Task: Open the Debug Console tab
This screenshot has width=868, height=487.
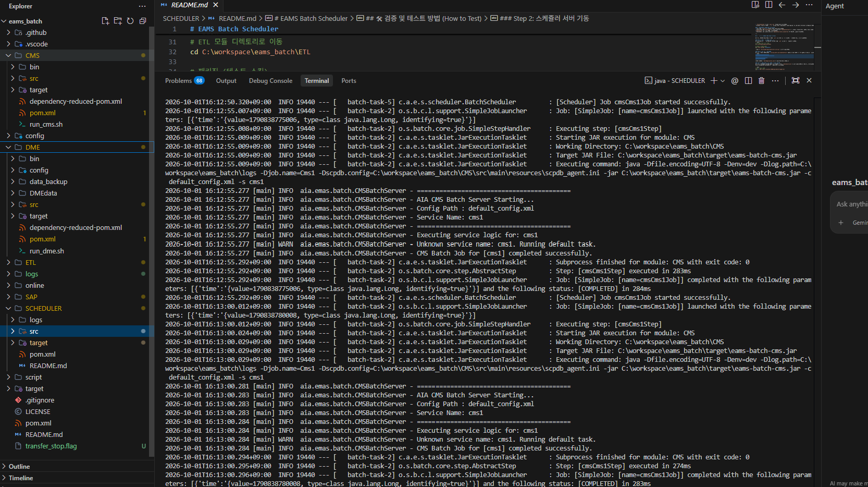Action: (x=270, y=81)
